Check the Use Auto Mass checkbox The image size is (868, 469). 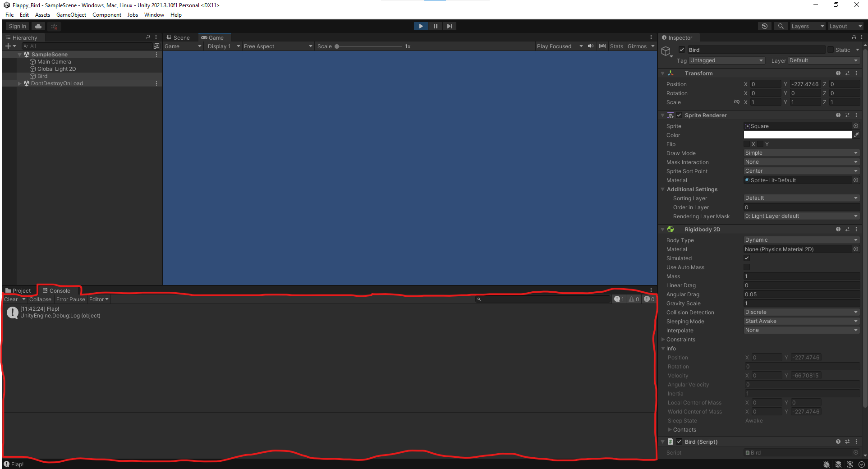(x=747, y=267)
